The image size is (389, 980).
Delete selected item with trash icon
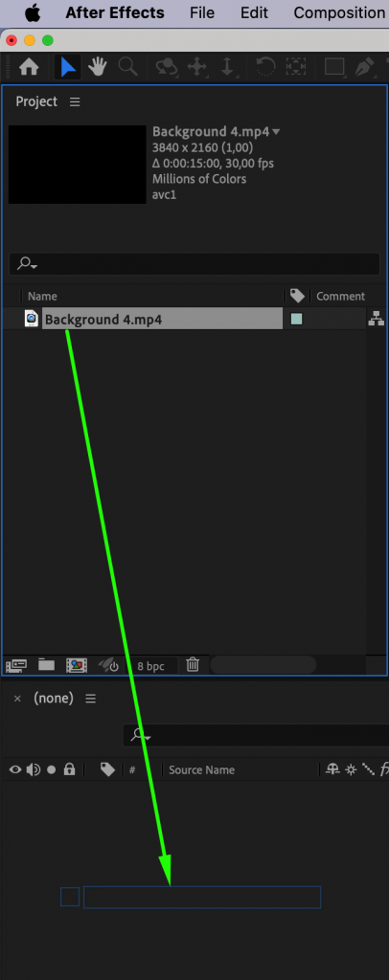(193, 665)
